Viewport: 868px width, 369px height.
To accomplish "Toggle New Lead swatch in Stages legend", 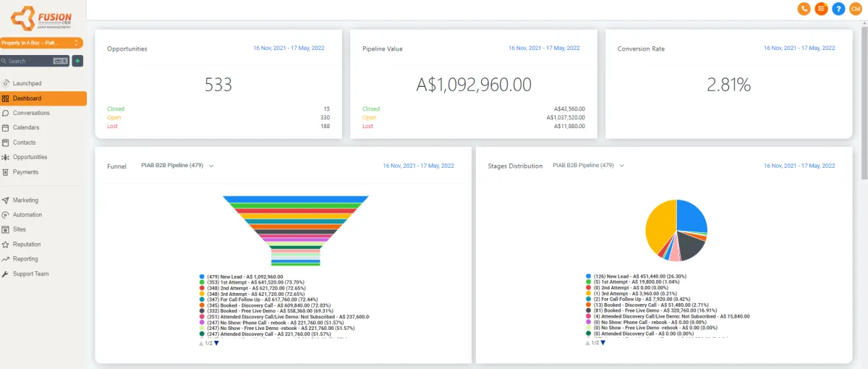I will coord(589,276).
